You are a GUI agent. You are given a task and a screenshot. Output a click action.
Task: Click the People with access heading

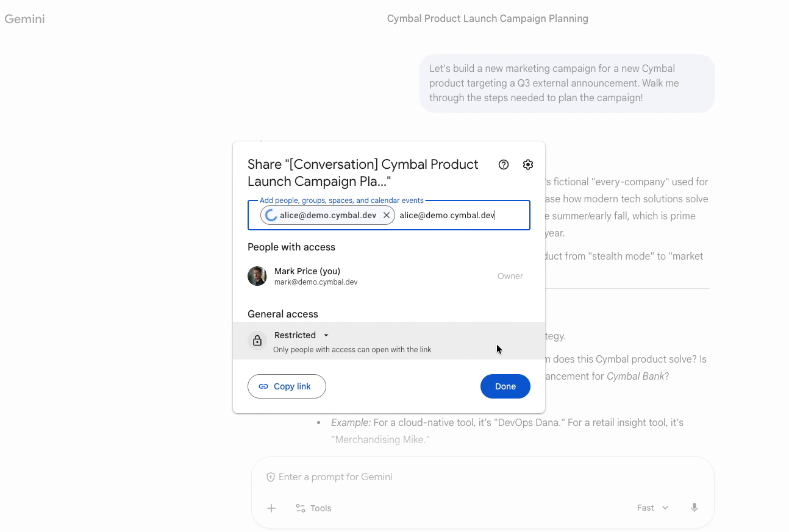point(291,247)
